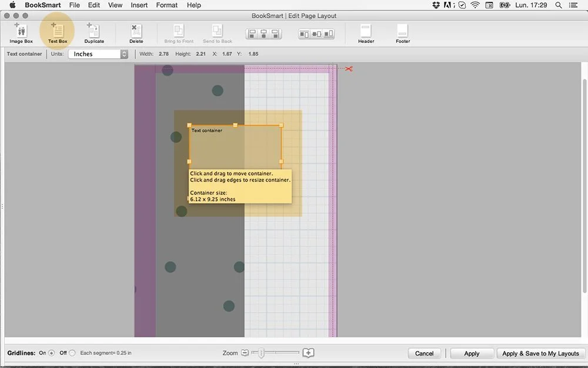The image size is (588, 368).
Task: Click right-middle handle of text container
Action: 281,161
